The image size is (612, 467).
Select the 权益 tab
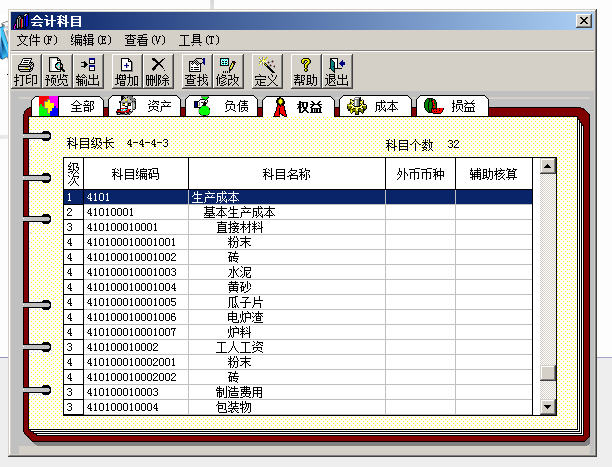[299, 106]
